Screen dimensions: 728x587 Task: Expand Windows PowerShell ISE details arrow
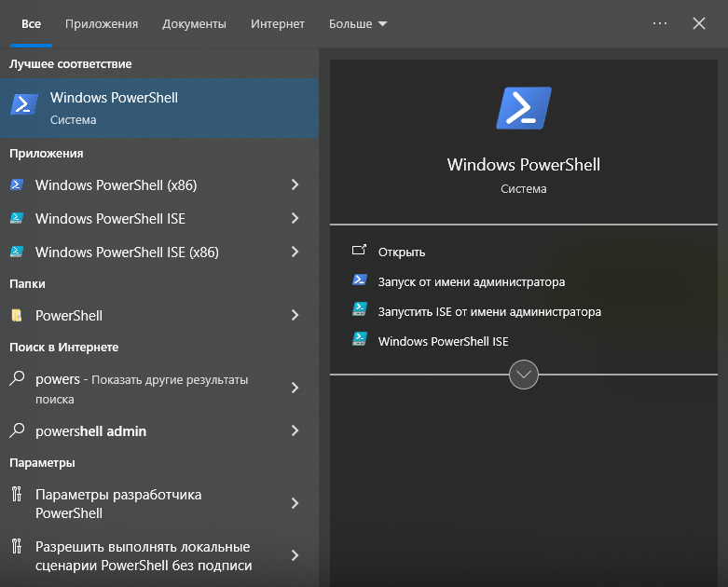295,218
